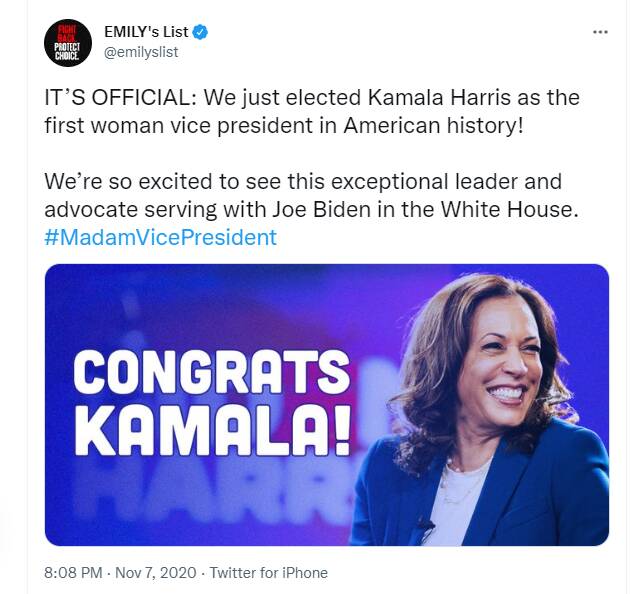Viewport: 631px width, 594px height.
Task: Open the Twitter for iPhone source link
Action: coord(268,573)
